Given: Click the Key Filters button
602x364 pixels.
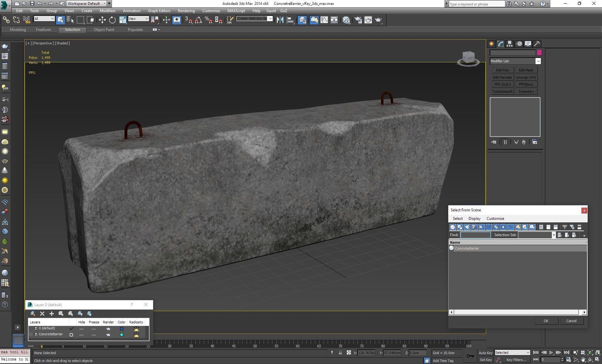Looking at the screenshot, I should (516, 360).
